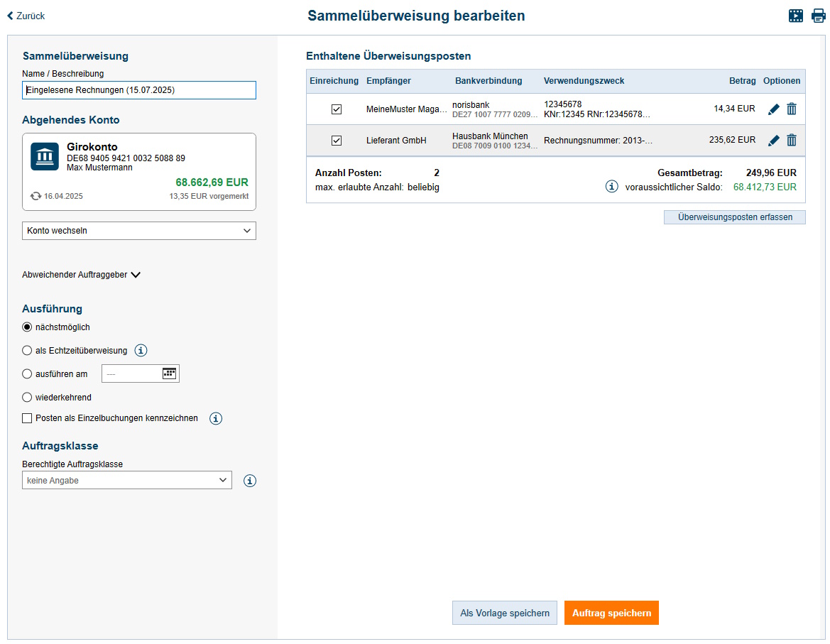Screen dimensions: 830x644
Task: Uncheck Einreichung for Lieferant GmbH row
Action: (x=337, y=141)
